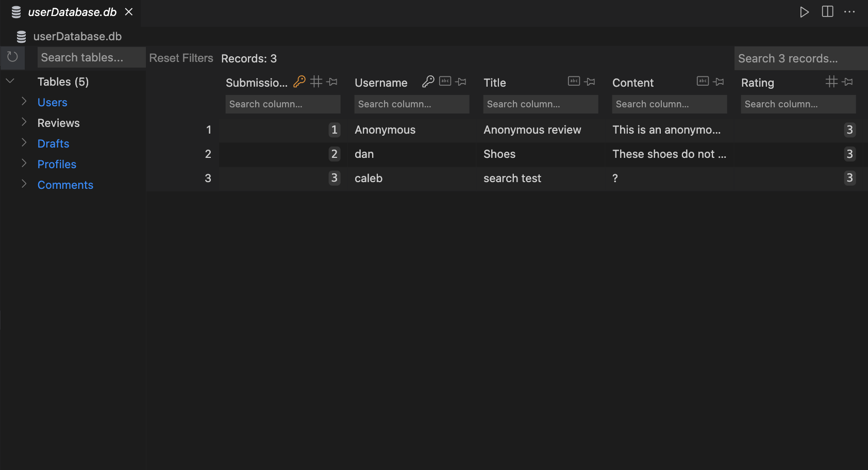This screenshot has width=868, height=470.
Task: Click Rating column search filter
Action: click(798, 104)
